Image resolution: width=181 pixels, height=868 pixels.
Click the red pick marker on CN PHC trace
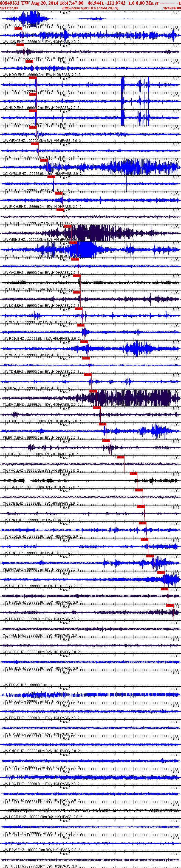coord(120,457)
